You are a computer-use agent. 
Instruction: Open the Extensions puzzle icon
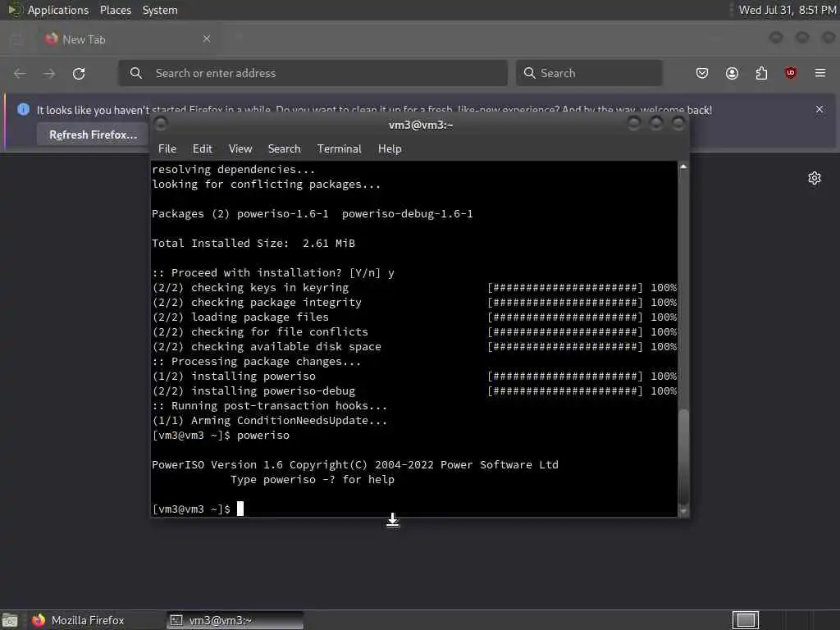coord(761,73)
